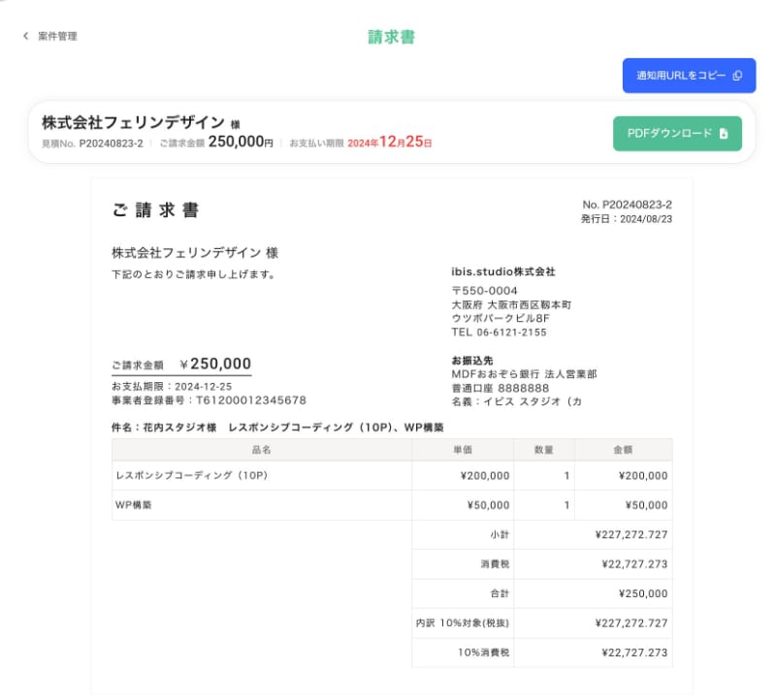Click the postal code 〒550-0004
Viewport: 776px width, 700px height.
click(484, 291)
